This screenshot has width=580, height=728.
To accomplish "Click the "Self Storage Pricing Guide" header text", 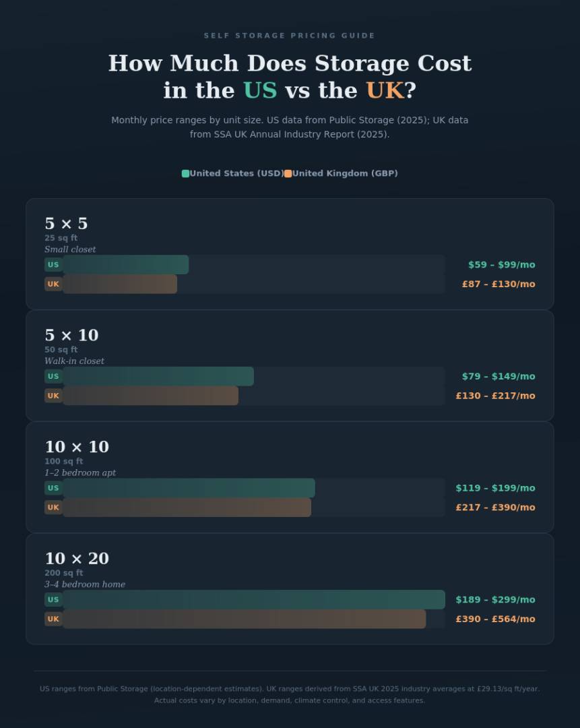I will point(290,36).
